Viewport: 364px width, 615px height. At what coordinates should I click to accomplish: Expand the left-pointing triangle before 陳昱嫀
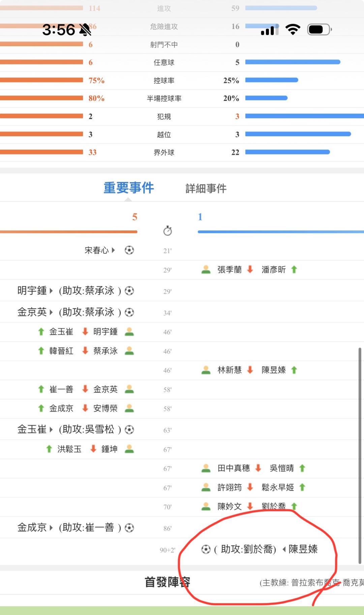coord(284,550)
